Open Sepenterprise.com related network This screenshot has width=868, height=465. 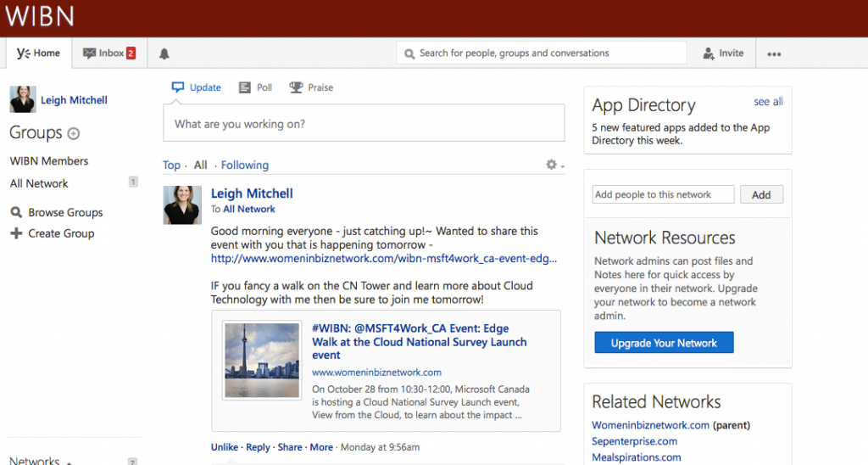coord(634,441)
